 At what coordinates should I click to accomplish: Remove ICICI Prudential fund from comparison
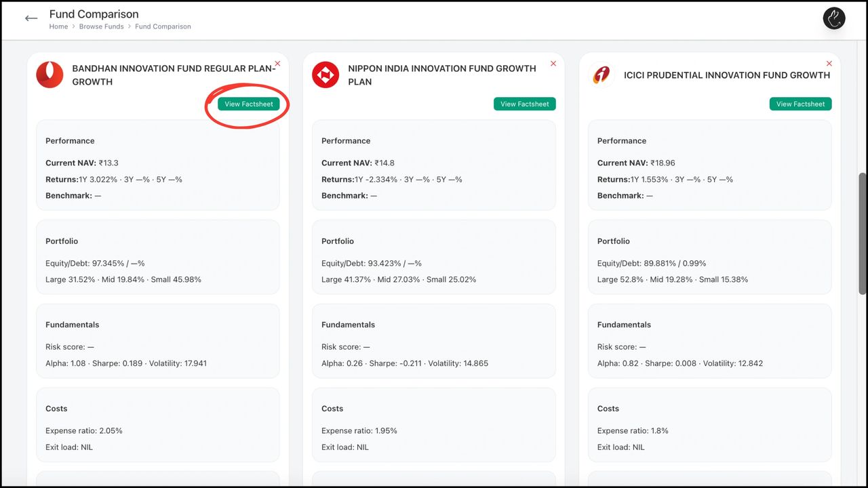(829, 63)
